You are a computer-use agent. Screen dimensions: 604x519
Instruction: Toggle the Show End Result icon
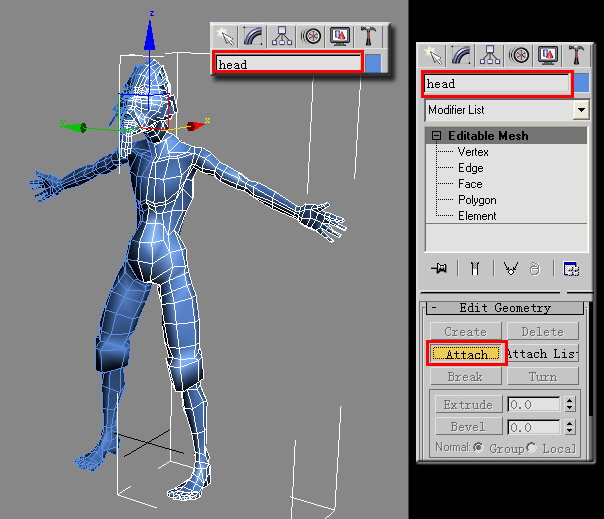pos(474,268)
